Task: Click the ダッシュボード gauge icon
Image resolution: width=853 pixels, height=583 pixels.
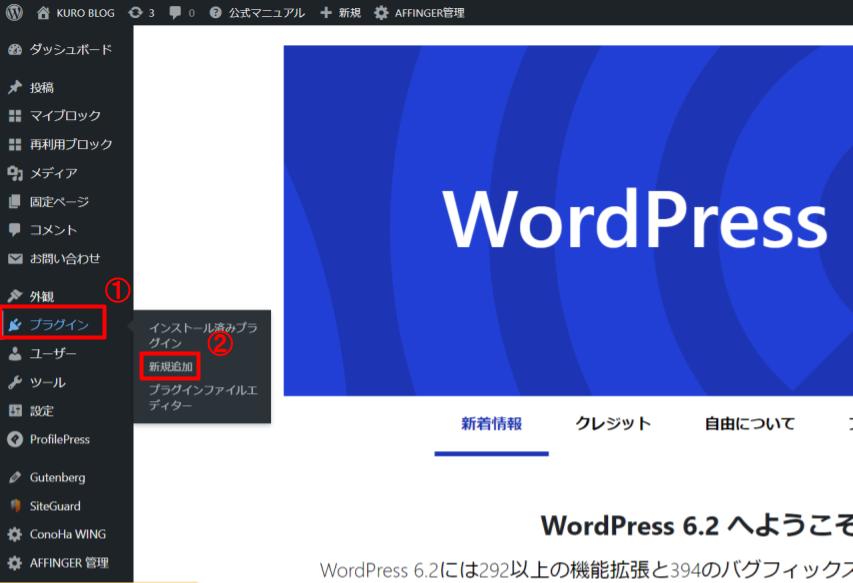Action: pyautogui.click(x=15, y=50)
